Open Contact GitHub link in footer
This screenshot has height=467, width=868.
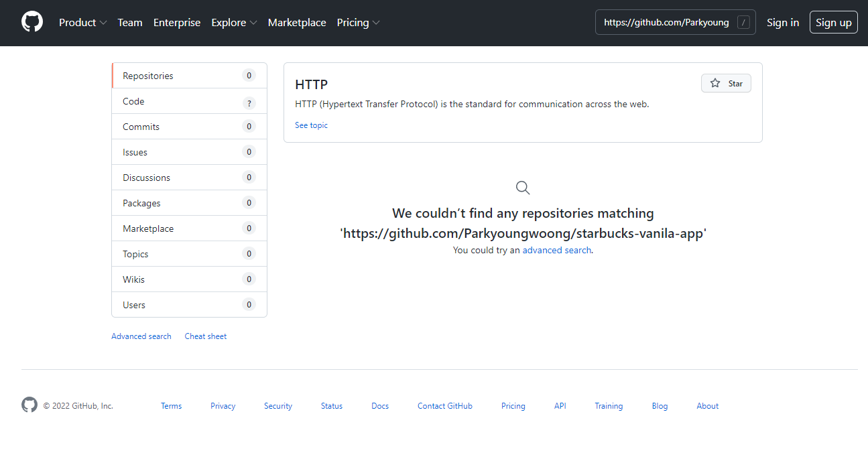click(x=445, y=406)
